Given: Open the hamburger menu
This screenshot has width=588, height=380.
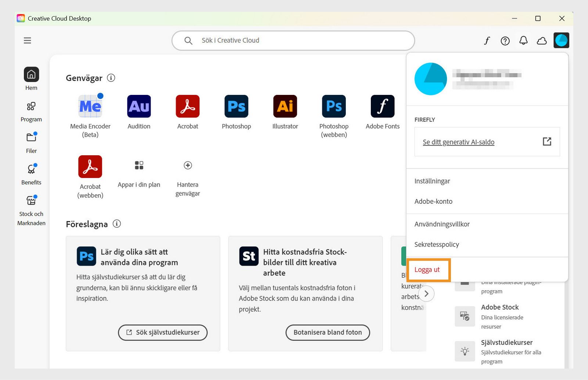Looking at the screenshot, I should [x=27, y=40].
